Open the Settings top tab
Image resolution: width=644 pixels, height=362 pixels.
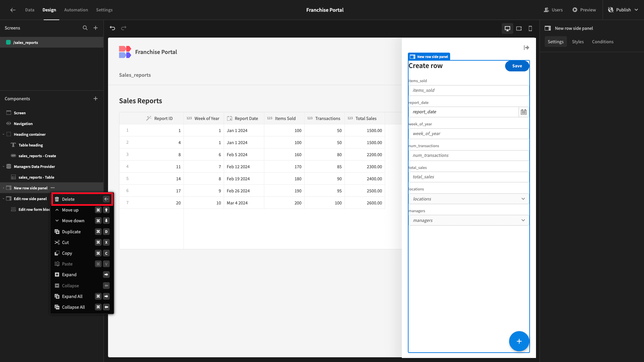pos(104,10)
